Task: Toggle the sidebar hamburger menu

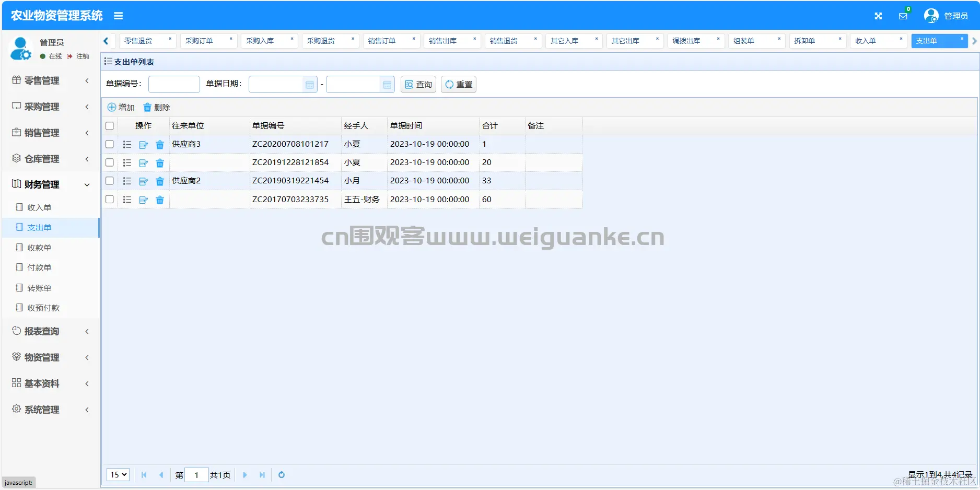Action: tap(119, 16)
